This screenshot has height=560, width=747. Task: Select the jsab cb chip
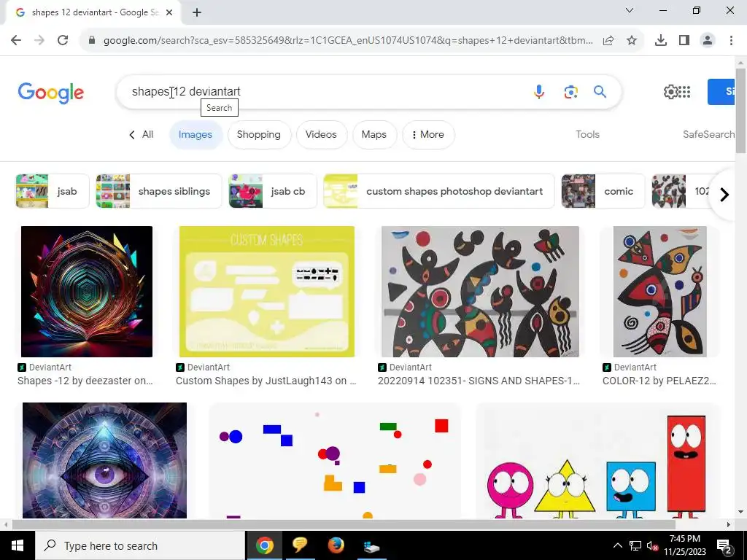tap(273, 191)
